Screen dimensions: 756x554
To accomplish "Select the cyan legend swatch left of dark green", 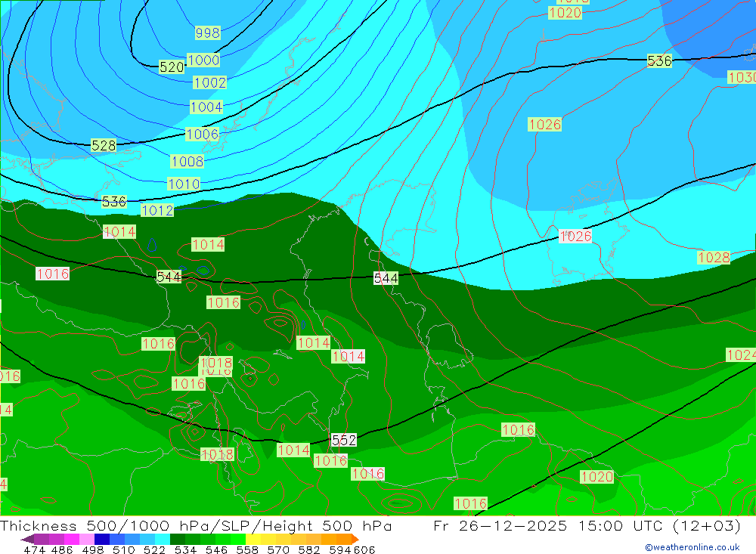I will click(163, 539).
